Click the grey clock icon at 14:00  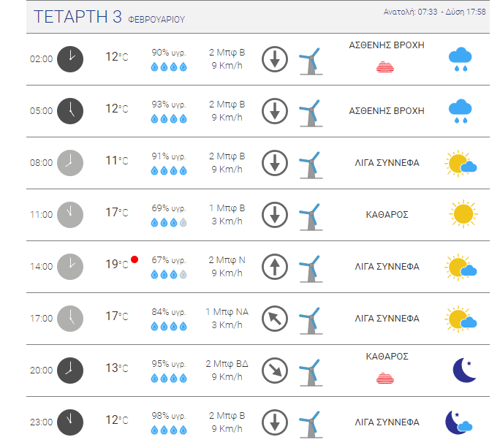point(70,267)
